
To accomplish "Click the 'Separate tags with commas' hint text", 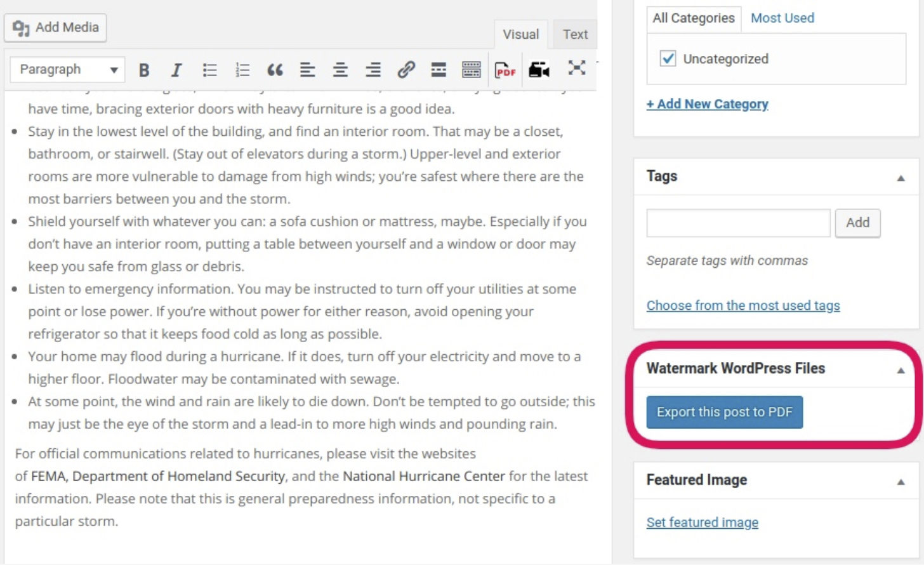I will (727, 261).
